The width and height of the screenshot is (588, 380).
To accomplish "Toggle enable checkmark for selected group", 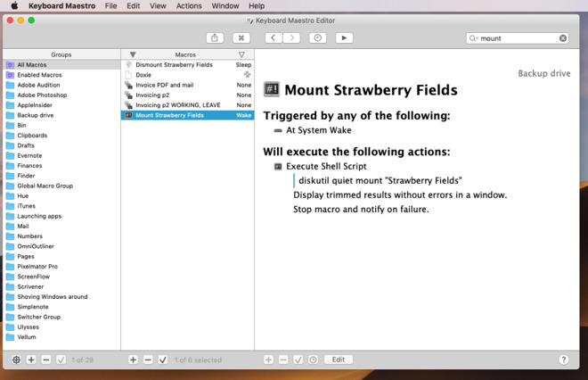I will (x=61, y=359).
